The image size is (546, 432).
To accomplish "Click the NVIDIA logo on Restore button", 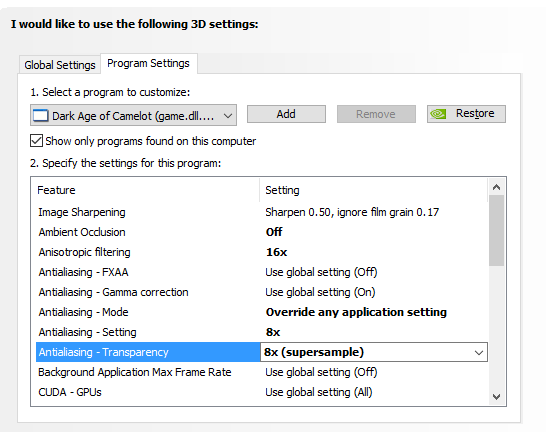I will [438, 114].
